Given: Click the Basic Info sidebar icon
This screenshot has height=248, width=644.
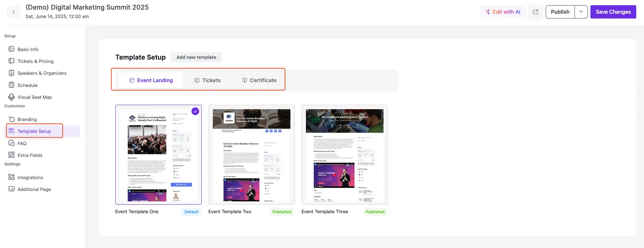Looking at the screenshot, I should pyautogui.click(x=11, y=49).
